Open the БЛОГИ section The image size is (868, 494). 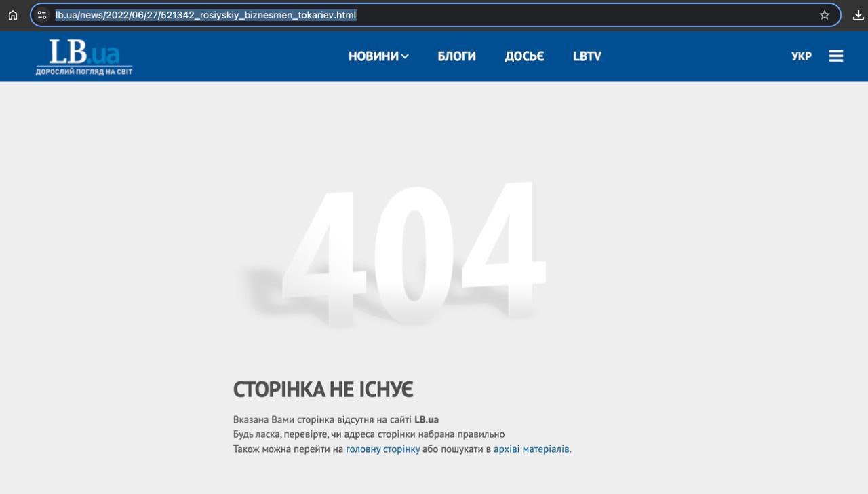tap(457, 56)
